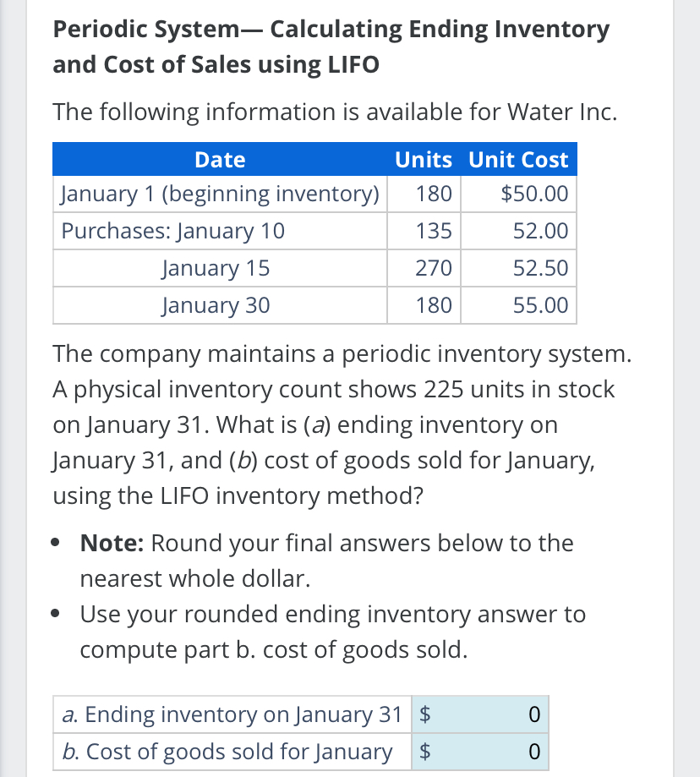The height and width of the screenshot is (777, 700).
Task: Click the 135 units cell
Action: [x=434, y=231]
